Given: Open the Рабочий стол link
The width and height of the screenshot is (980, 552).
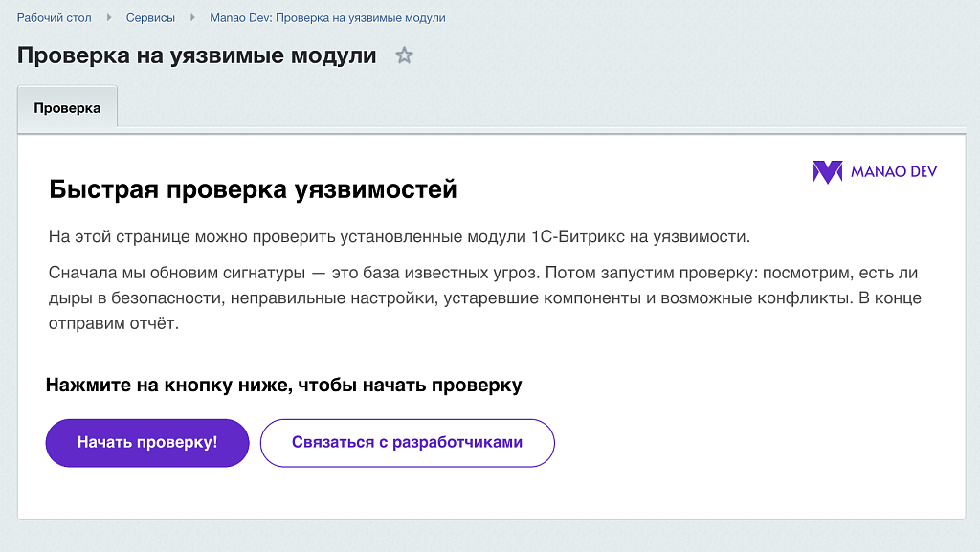Looking at the screenshot, I should 53,17.
